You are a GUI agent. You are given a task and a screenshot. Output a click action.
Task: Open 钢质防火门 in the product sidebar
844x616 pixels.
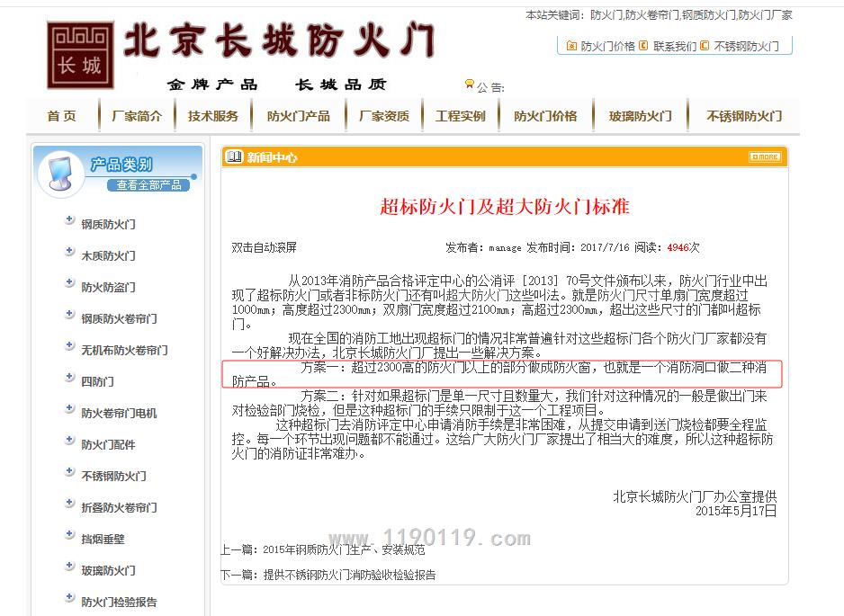(x=108, y=224)
